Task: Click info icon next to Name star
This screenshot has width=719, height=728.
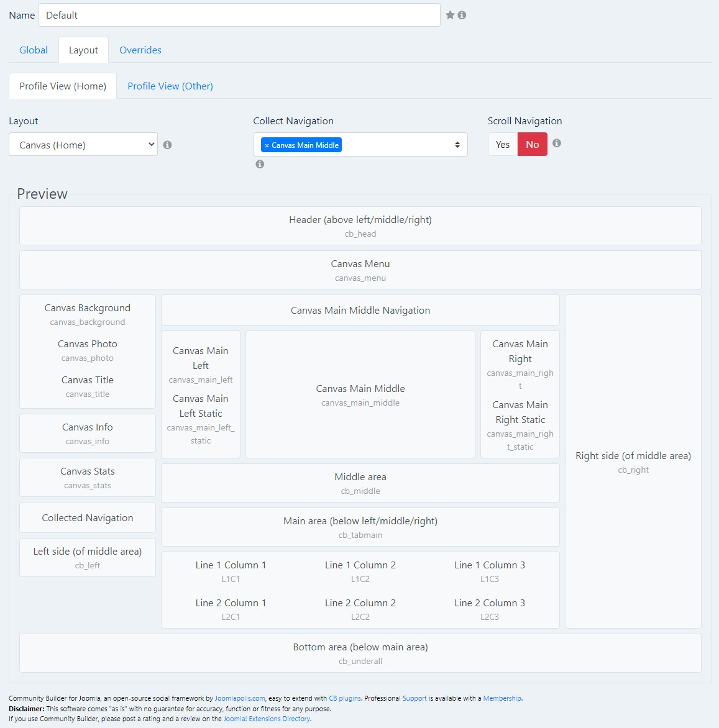Action: click(x=462, y=15)
